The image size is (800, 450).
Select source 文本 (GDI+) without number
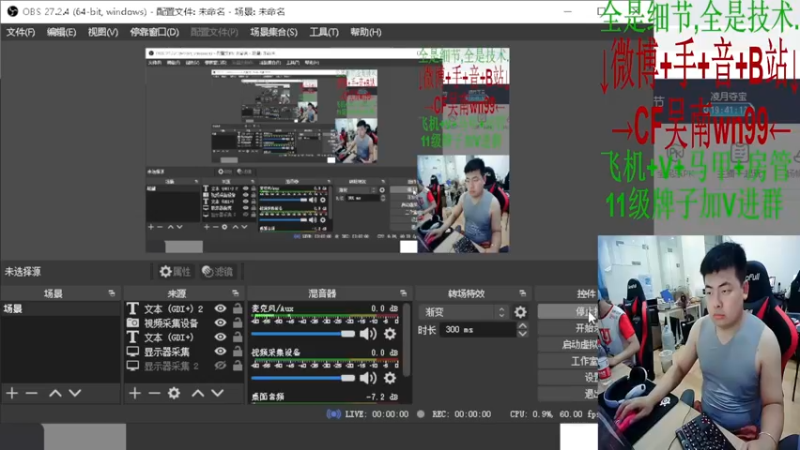click(x=169, y=337)
